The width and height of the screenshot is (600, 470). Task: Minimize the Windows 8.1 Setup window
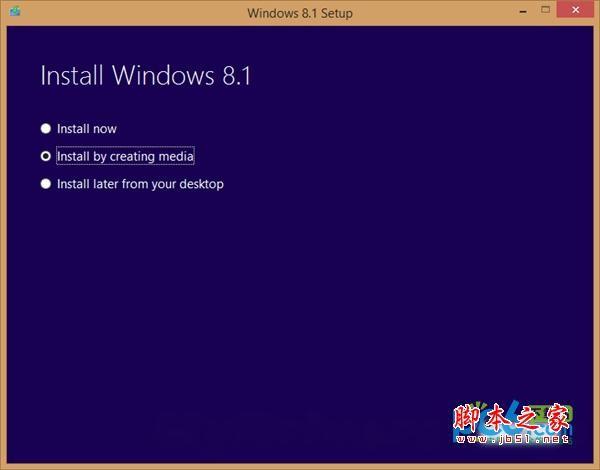[x=523, y=11]
